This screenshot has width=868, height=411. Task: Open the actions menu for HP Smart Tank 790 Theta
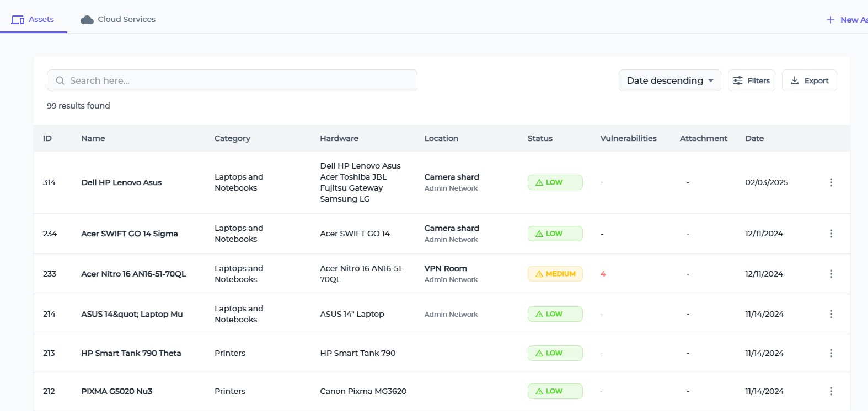tap(831, 353)
